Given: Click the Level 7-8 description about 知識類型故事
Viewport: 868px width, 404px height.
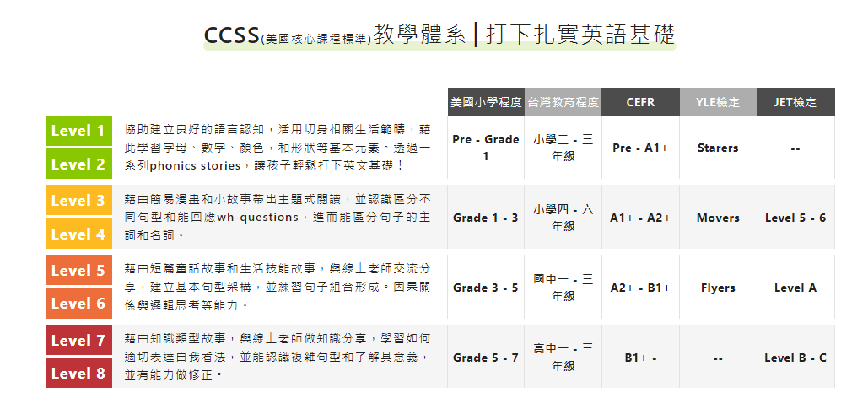Looking at the screenshot, I should 278,357.
